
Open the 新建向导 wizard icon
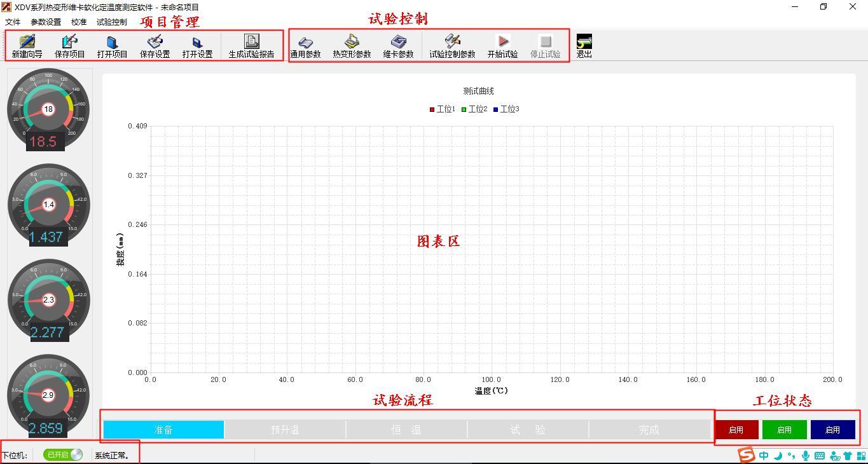click(x=27, y=46)
